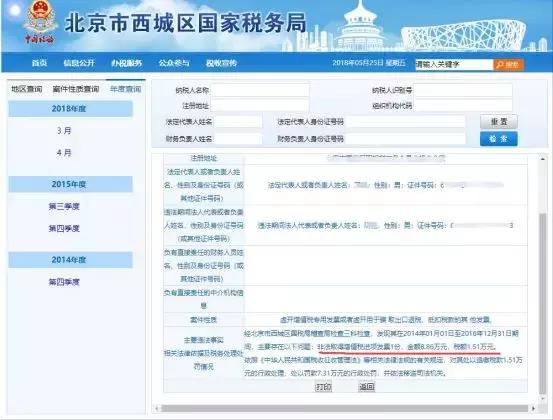Click the tax bureau emblem logo
The width and height of the screenshot is (553, 420).
40,22
